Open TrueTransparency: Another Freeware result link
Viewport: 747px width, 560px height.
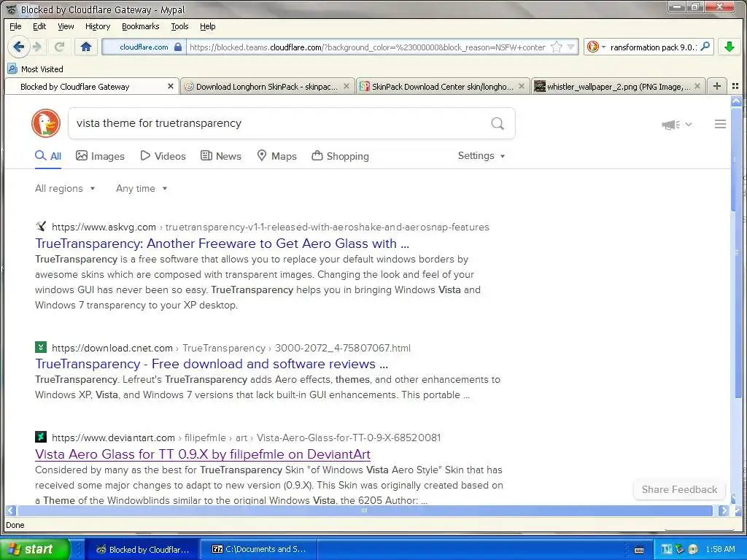[222, 244]
